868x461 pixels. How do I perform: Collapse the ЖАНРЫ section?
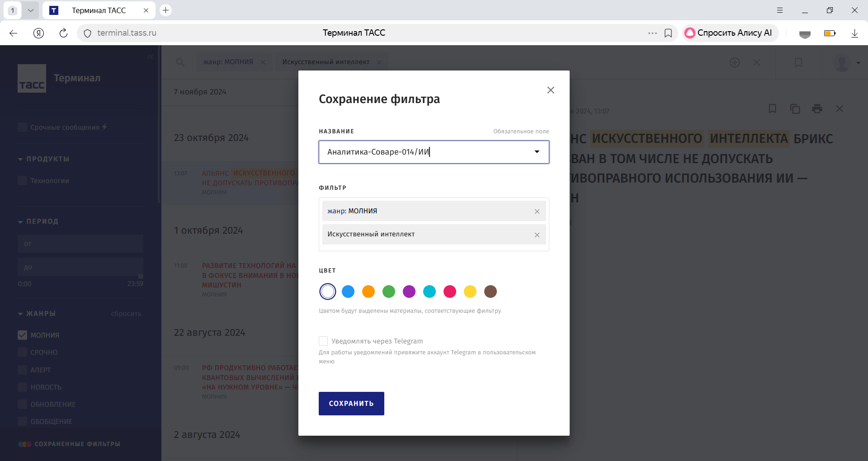click(x=20, y=313)
